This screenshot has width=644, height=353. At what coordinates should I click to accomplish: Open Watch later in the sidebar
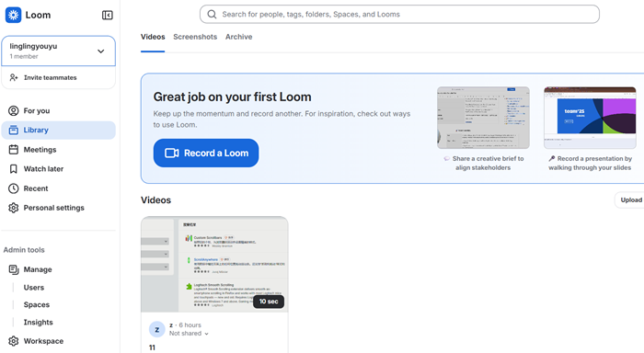[58, 169]
